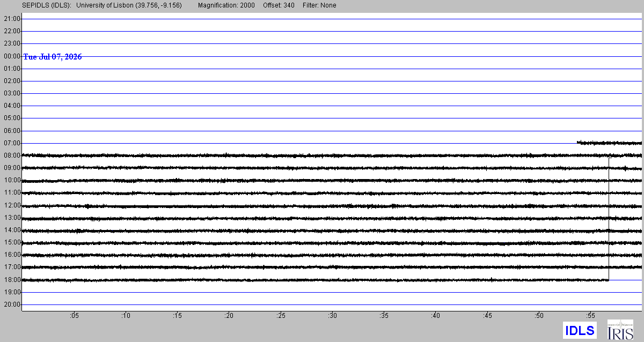The image size is (644, 342).
Task: Click the 10:00 hour label
Action: (12, 180)
